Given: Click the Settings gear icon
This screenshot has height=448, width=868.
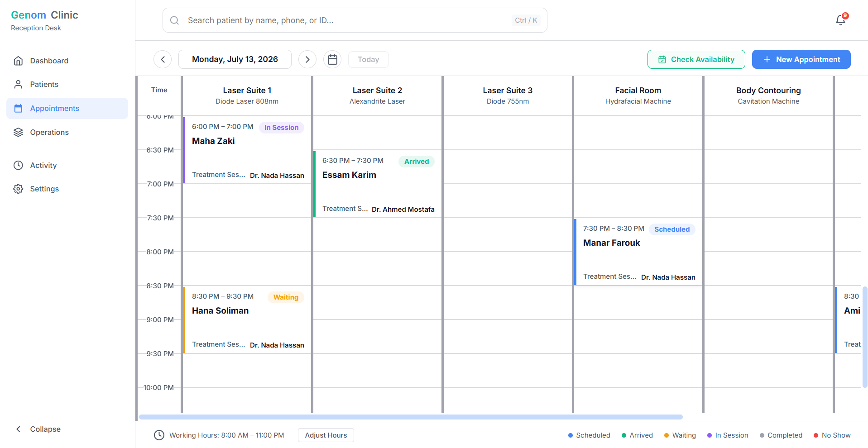Looking at the screenshot, I should (18, 189).
